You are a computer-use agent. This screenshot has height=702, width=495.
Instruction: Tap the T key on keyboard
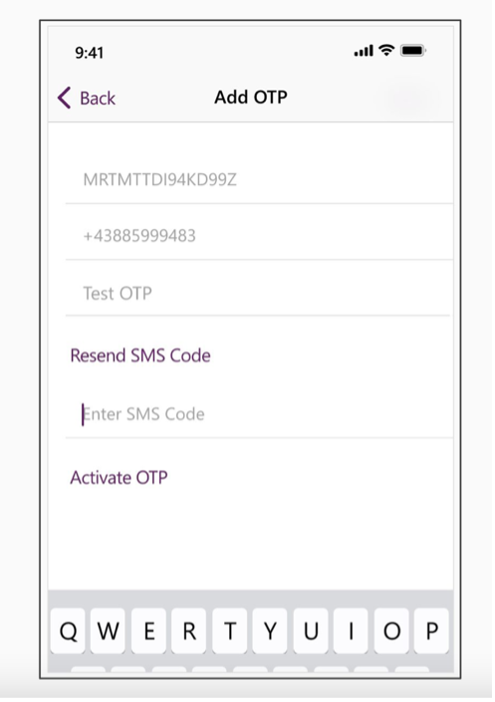tap(230, 631)
